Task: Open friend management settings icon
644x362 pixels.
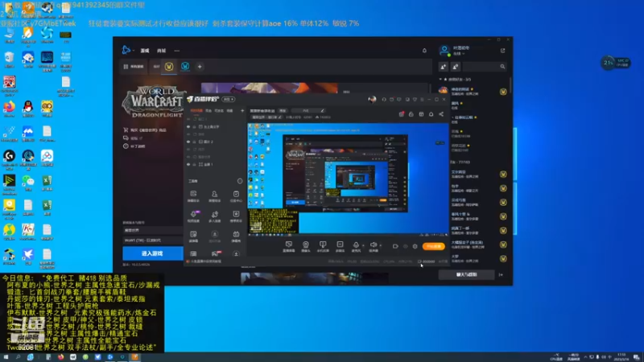Action: pyautogui.click(x=455, y=67)
